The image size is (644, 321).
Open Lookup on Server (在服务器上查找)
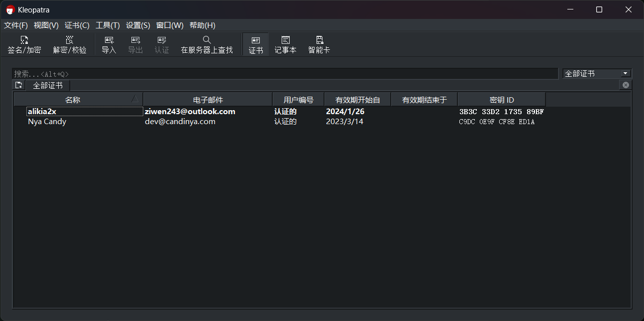[207, 44]
